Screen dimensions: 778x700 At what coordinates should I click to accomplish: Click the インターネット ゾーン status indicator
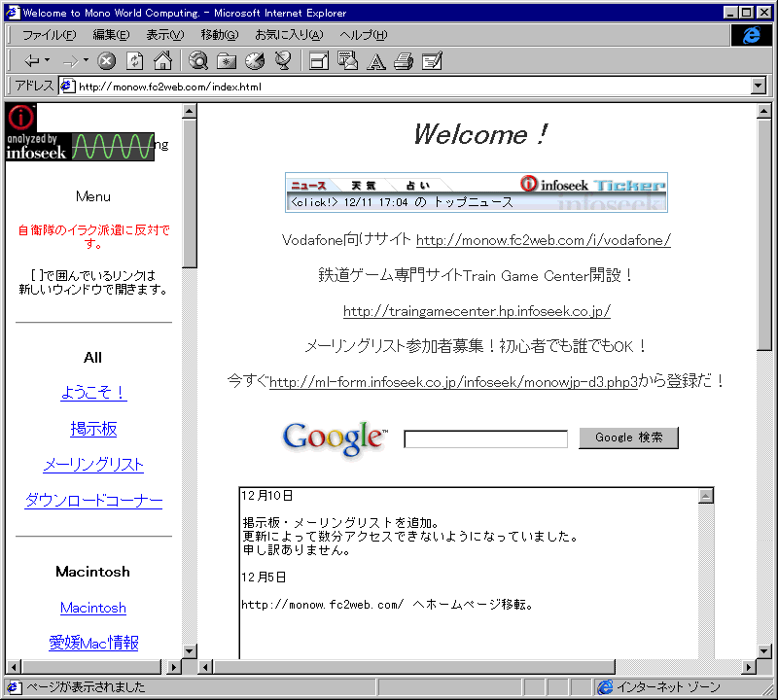[659, 687]
